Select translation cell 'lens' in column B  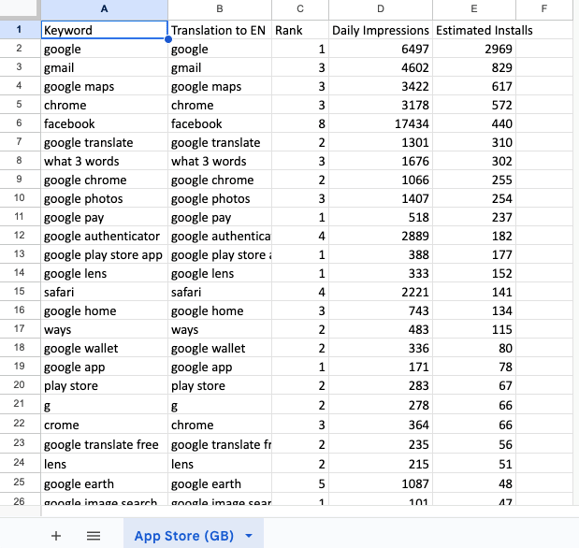click(219, 463)
